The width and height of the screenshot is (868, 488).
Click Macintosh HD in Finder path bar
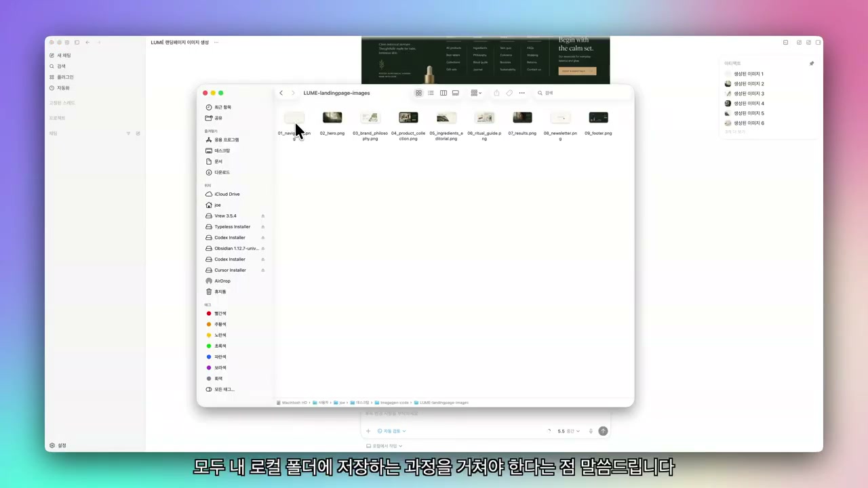[x=292, y=403]
